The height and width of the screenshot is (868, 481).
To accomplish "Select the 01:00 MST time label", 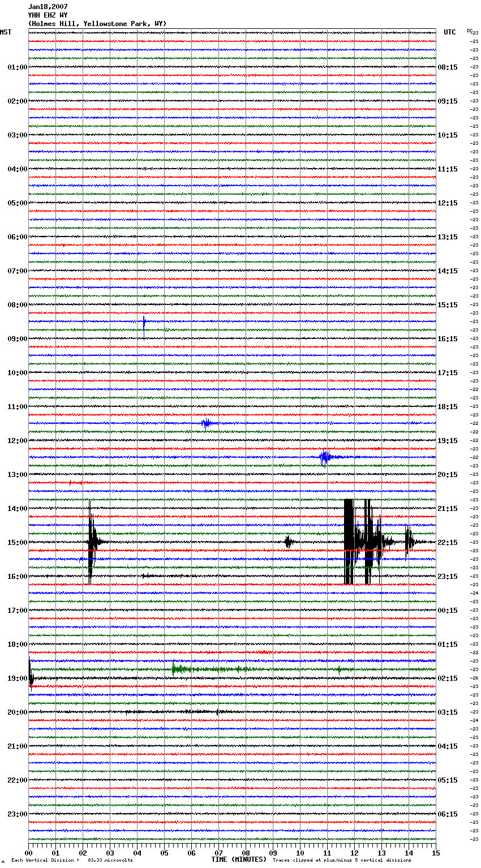I will coord(17,67).
